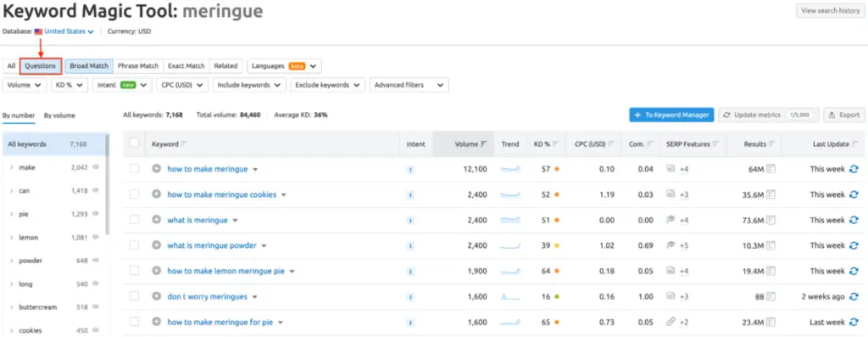
Task: Select Broad Match tab
Action: [x=89, y=66]
